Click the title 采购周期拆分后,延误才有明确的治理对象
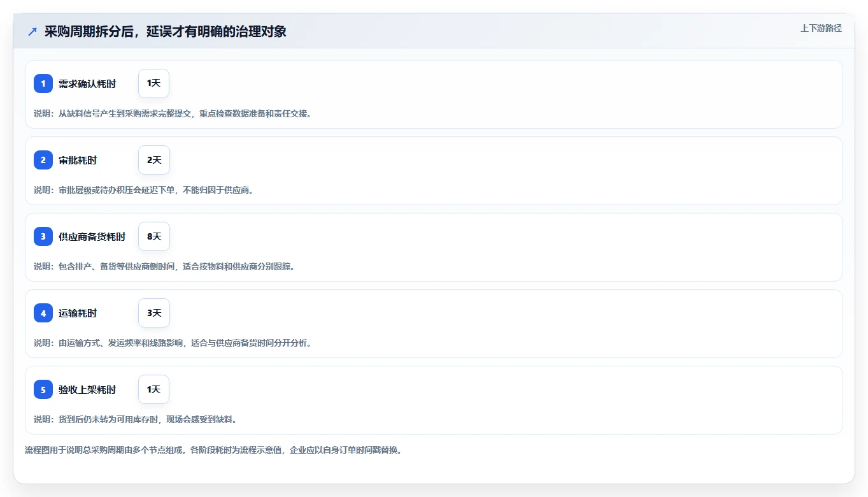The height and width of the screenshot is (497, 868). (x=166, y=31)
